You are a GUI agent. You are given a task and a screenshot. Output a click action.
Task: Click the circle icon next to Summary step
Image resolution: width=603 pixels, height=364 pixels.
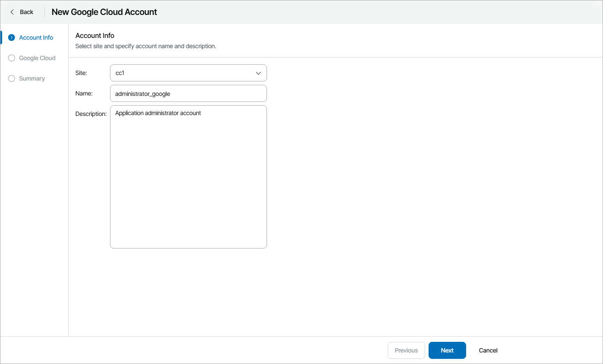[11, 78]
